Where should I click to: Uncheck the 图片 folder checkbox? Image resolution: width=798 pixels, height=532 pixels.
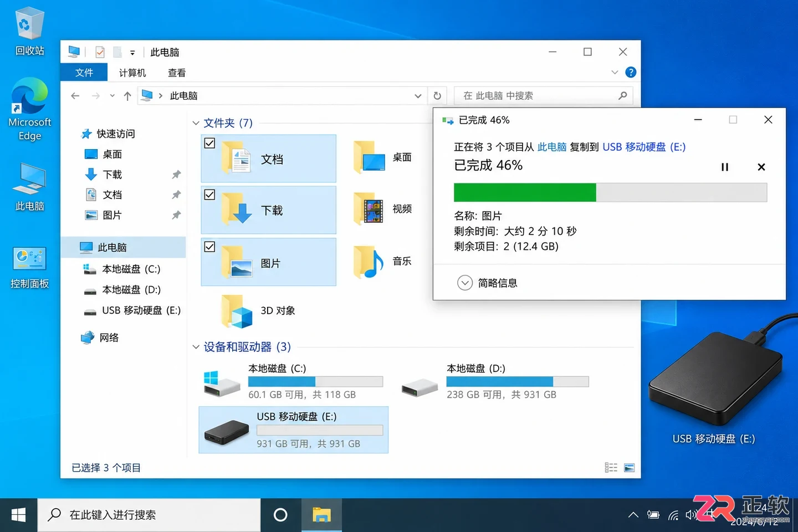click(209, 247)
